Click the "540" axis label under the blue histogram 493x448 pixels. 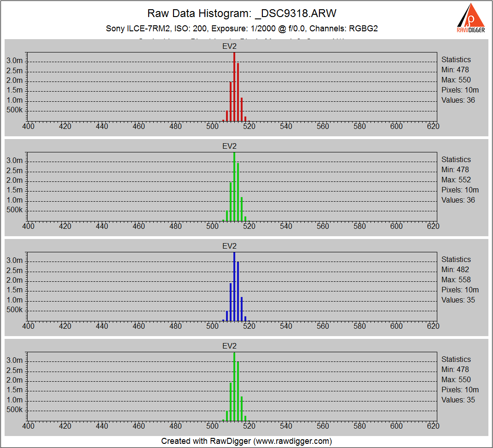(x=286, y=326)
